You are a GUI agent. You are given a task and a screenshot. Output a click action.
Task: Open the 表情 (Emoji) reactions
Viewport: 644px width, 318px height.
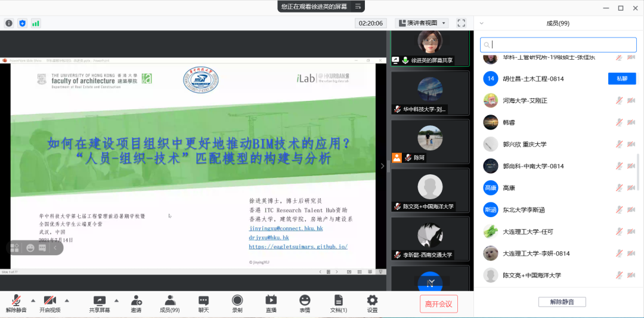pyautogui.click(x=305, y=303)
